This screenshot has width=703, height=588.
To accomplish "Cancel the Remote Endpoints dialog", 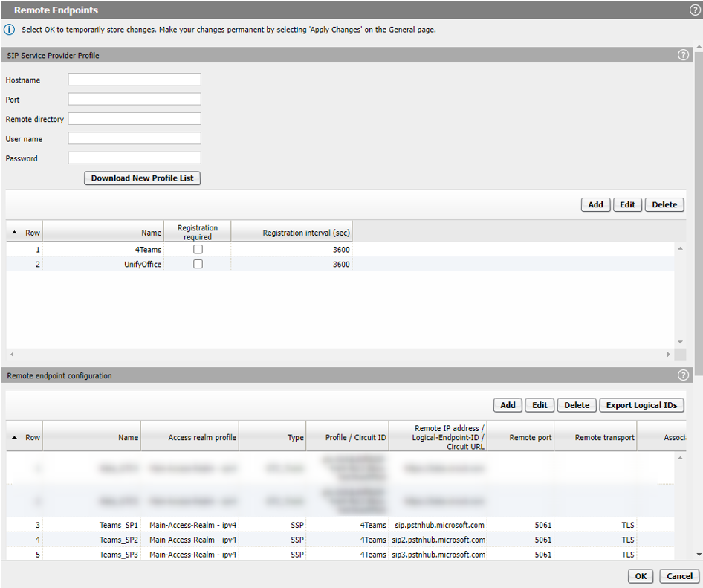I will 679,576.
